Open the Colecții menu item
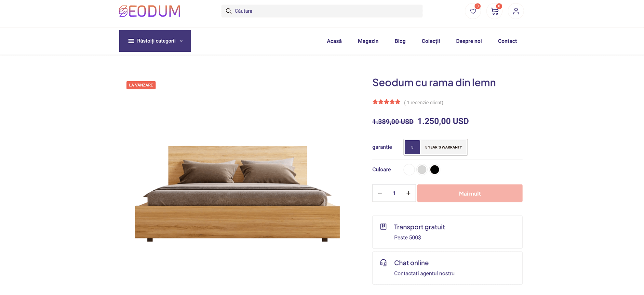Screen dimensions: 644x295 (431, 41)
